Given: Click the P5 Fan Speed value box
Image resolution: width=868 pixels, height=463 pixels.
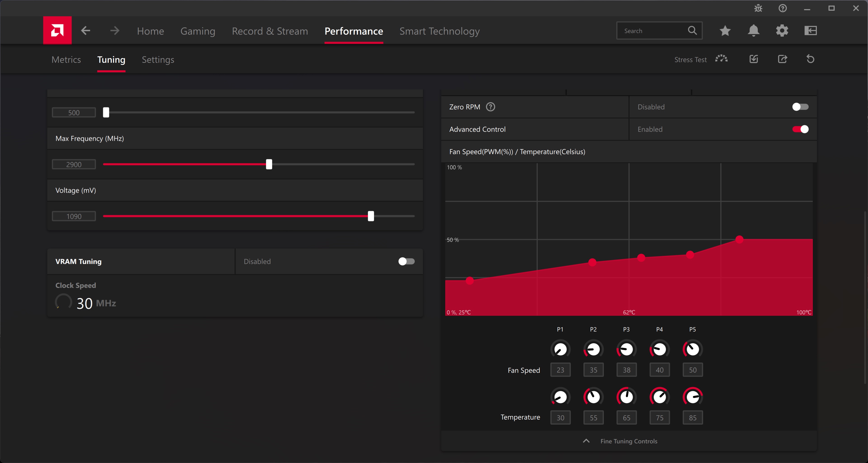Looking at the screenshot, I should coord(693,370).
